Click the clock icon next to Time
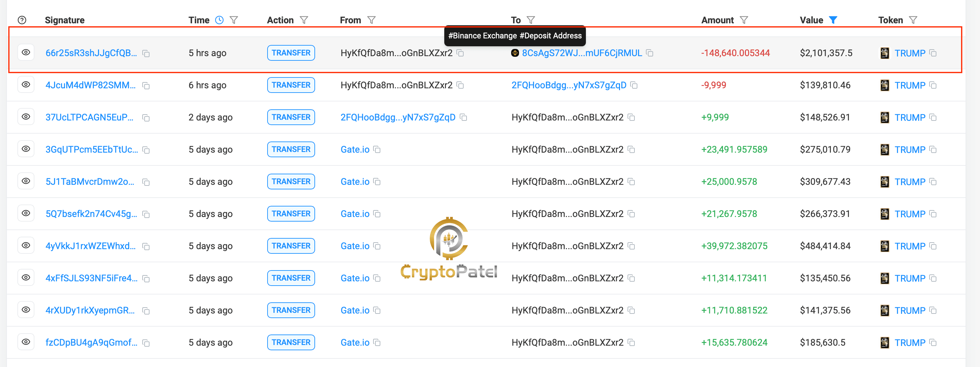 (x=220, y=20)
